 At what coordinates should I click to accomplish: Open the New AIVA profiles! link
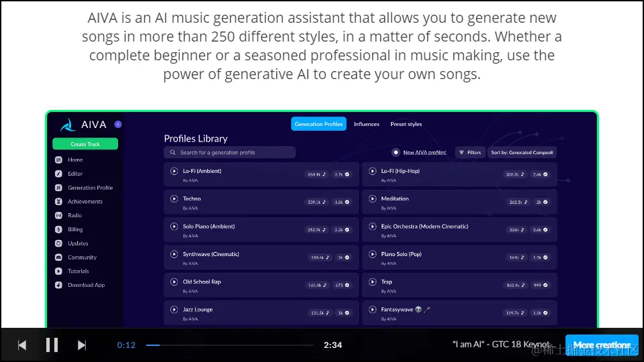pyautogui.click(x=425, y=152)
